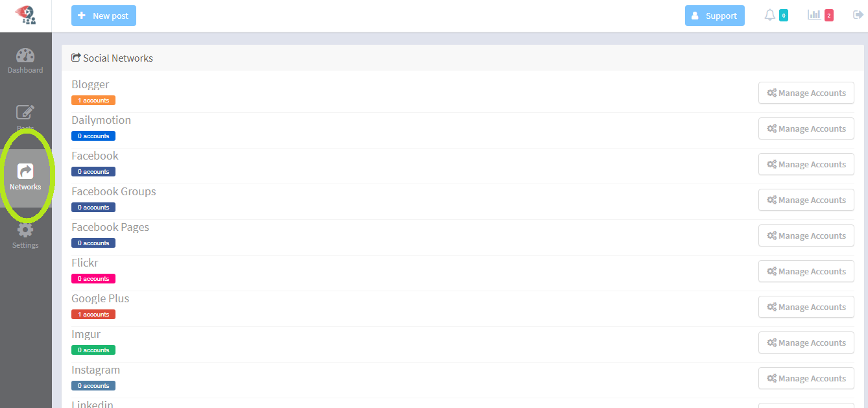Click the app logo in top-left corner
Screen dimensions: 868x408
(25, 15)
